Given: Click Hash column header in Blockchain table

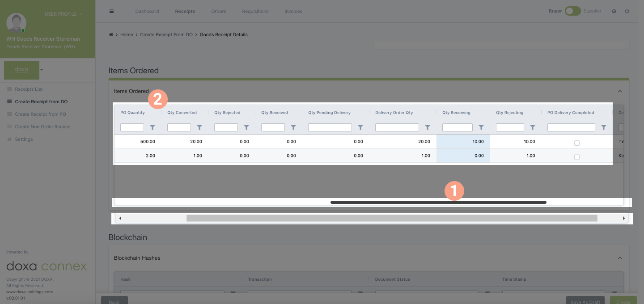Looking at the screenshot, I should point(126,279).
